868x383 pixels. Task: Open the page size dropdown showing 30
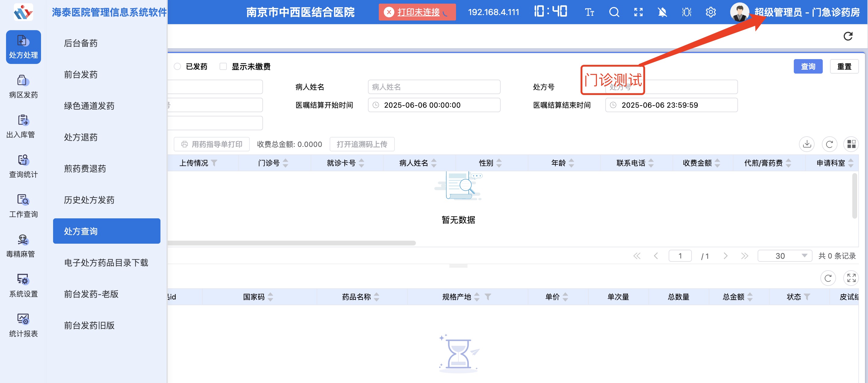[785, 256]
